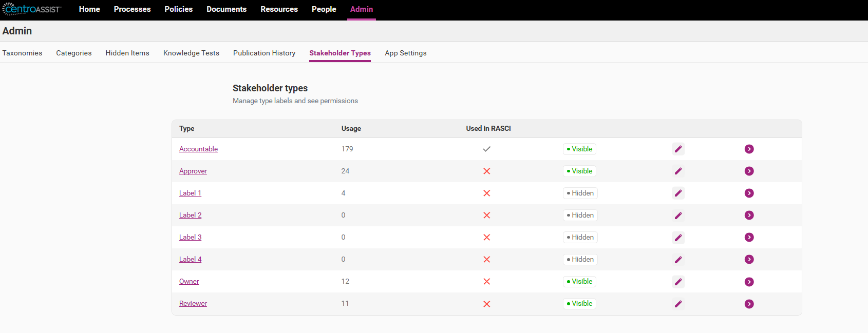Click the pencil edit icon for Approver
Image resolution: width=868 pixels, height=333 pixels.
678,171
